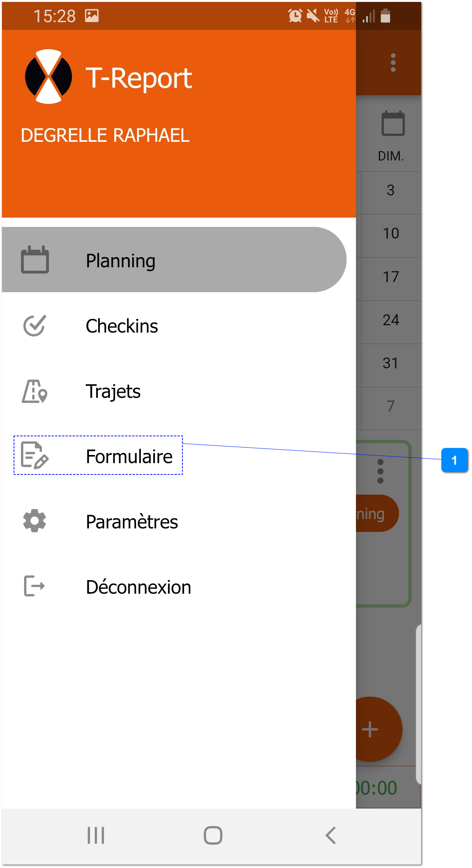Image resolution: width=472 pixels, height=868 pixels.
Task: Click the Formulaire document edit icon
Action: coord(35,455)
